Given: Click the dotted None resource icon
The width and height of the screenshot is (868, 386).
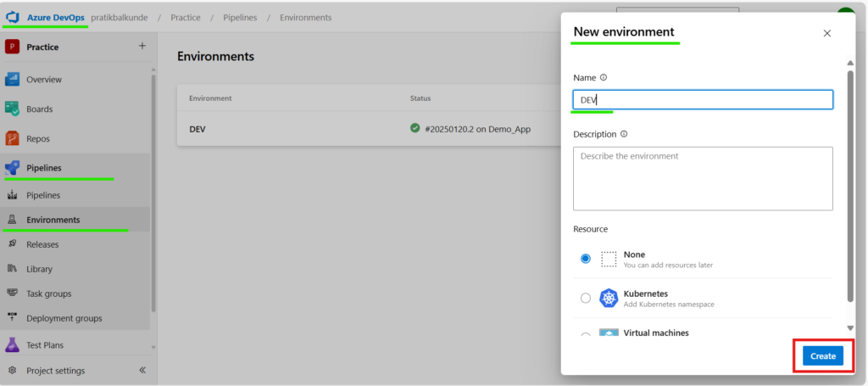Looking at the screenshot, I should pyautogui.click(x=609, y=260).
